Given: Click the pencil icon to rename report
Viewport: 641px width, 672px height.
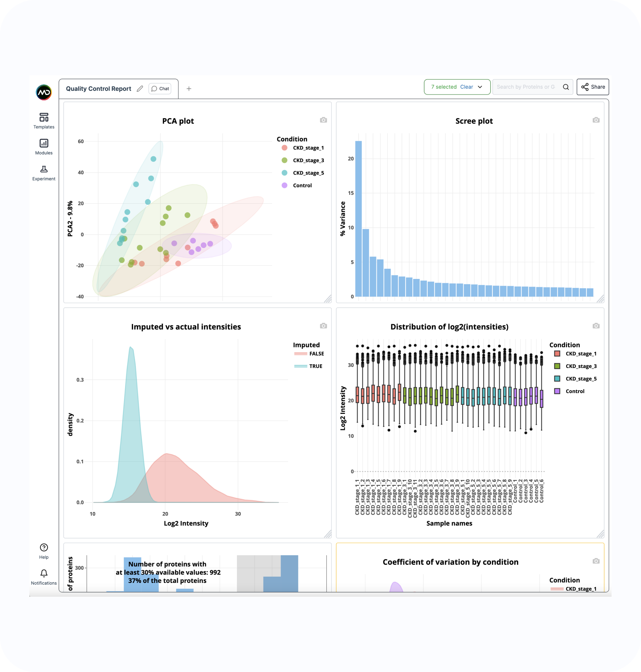Looking at the screenshot, I should (140, 89).
